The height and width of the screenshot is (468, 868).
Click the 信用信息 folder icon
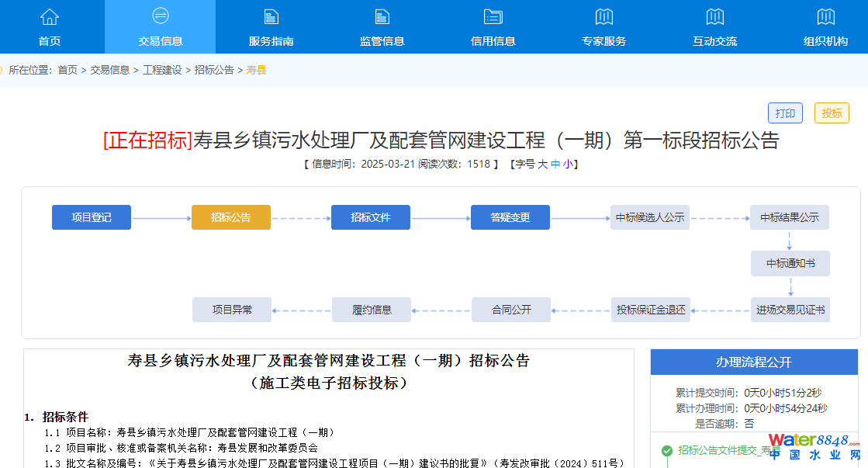(x=493, y=16)
